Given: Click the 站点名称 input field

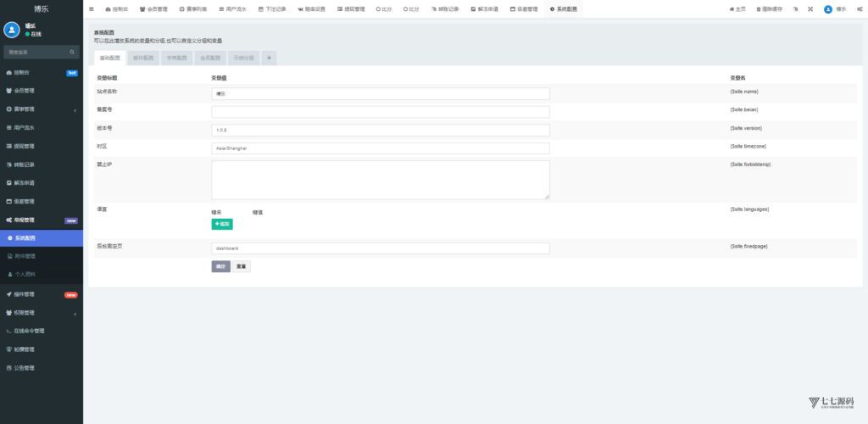Looking at the screenshot, I should click(380, 94).
